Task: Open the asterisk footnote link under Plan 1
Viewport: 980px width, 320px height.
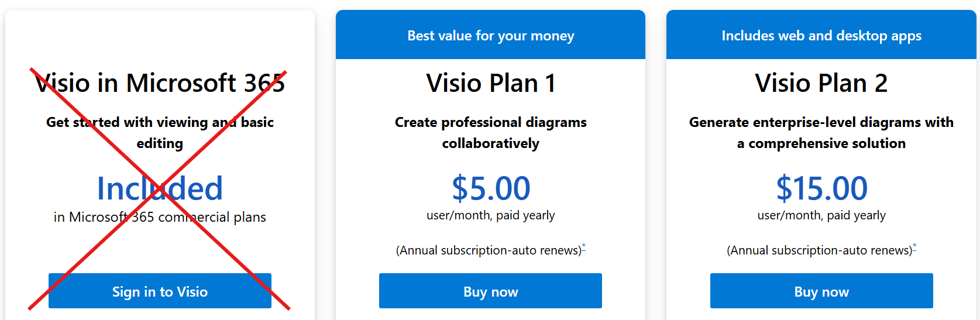Action: click(x=584, y=247)
